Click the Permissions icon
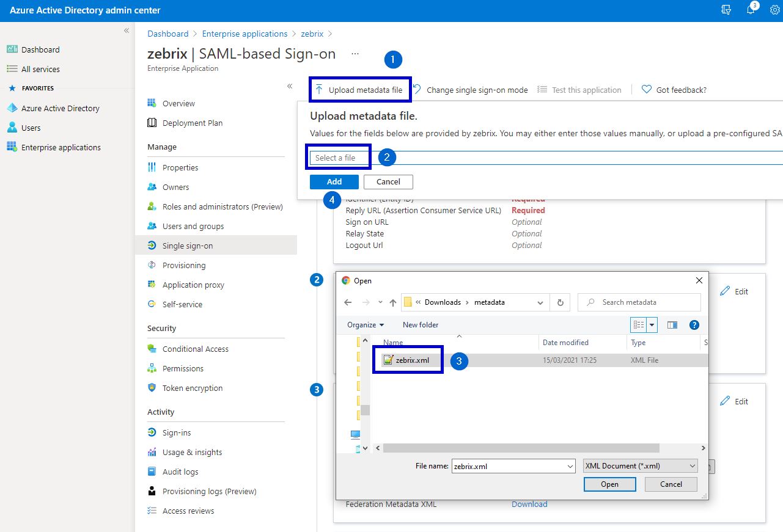 coord(152,368)
